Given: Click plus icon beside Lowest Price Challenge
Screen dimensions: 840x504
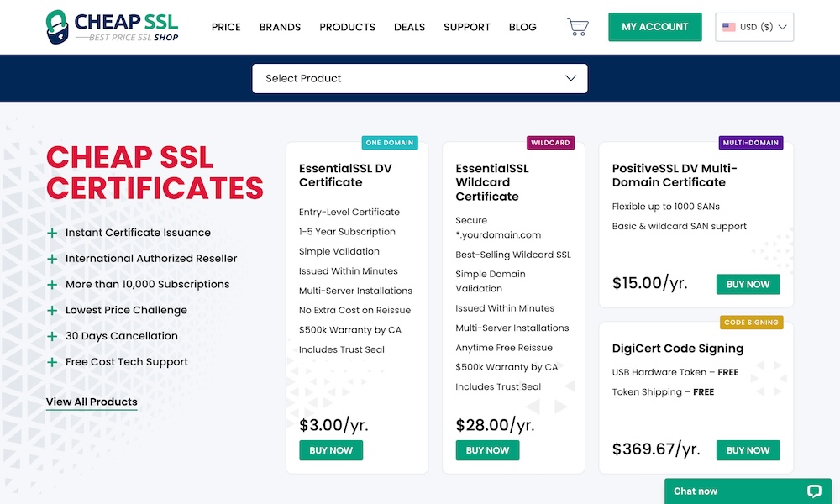Looking at the screenshot, I should tap(52, 311).
